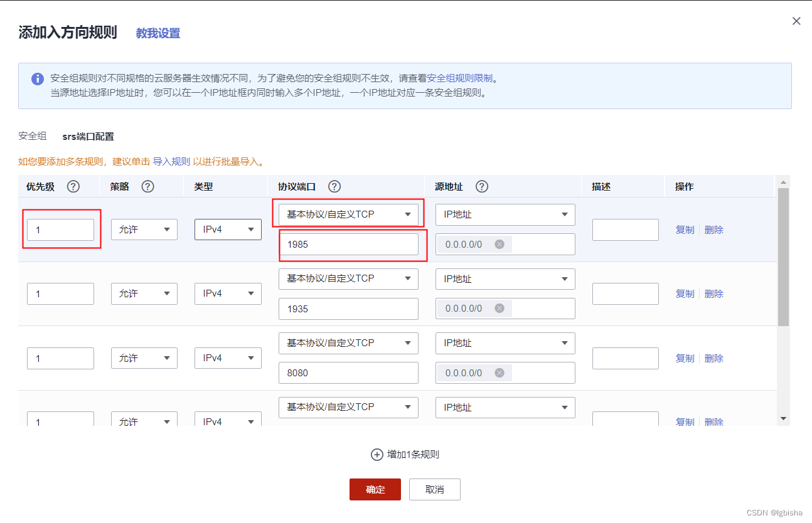Screen dimensions: 812x523
Task: Close the add inbound rule dialog
Action: [796, 21]
